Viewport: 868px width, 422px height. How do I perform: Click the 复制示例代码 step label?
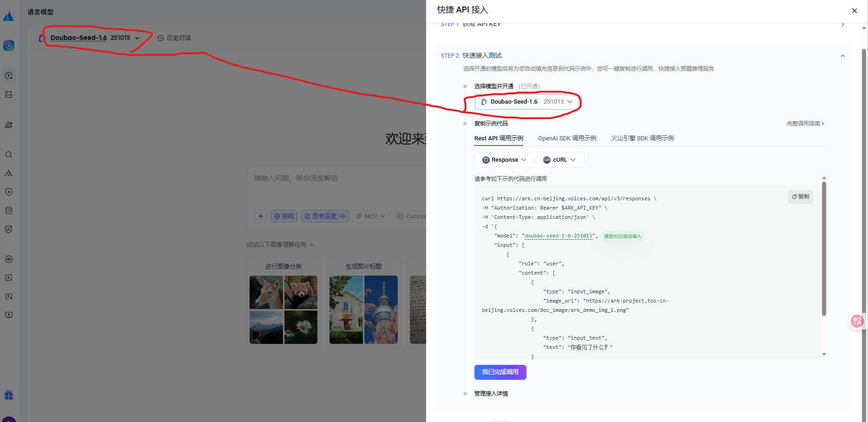coord(491,124)
